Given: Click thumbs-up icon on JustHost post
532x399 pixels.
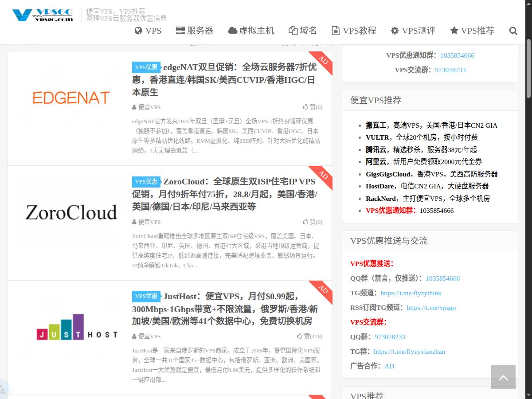Looking at the screenshot, I should 300,336.
